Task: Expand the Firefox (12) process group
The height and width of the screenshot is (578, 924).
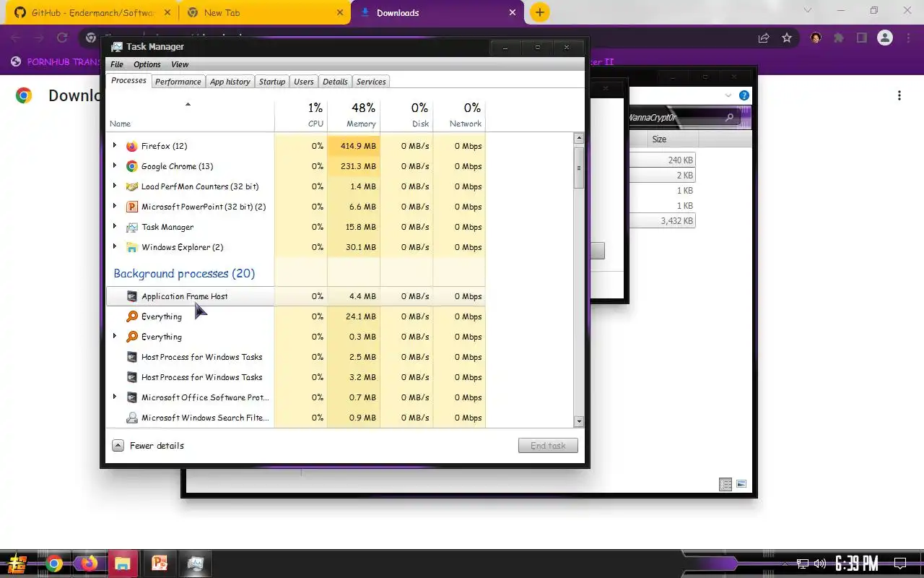Action: coord(115,146)
